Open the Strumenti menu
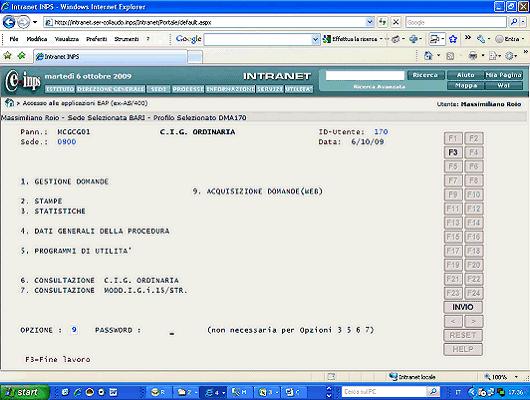 click(126, 39)
